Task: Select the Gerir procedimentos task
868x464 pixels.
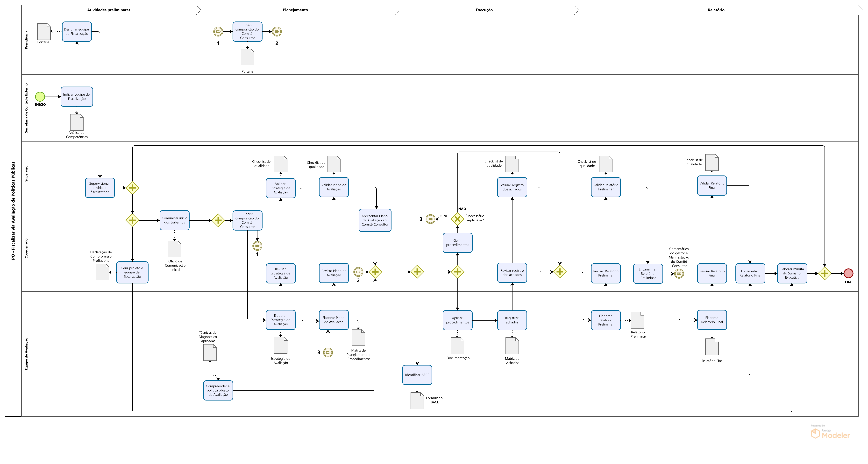Action: click(457, 243)
